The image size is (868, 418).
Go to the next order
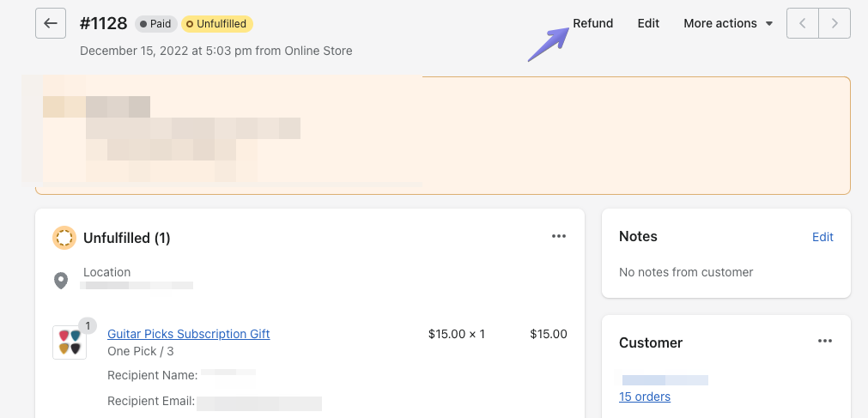tap(834, 23)
